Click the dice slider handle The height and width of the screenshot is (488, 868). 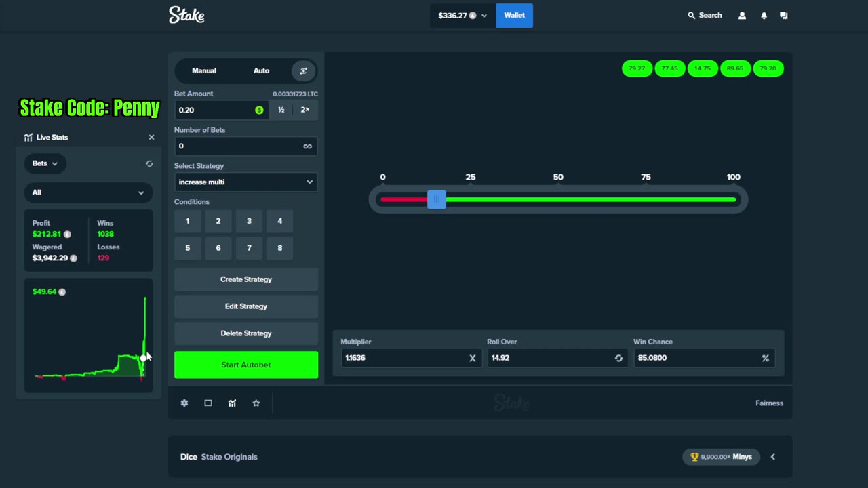point(437,199)
